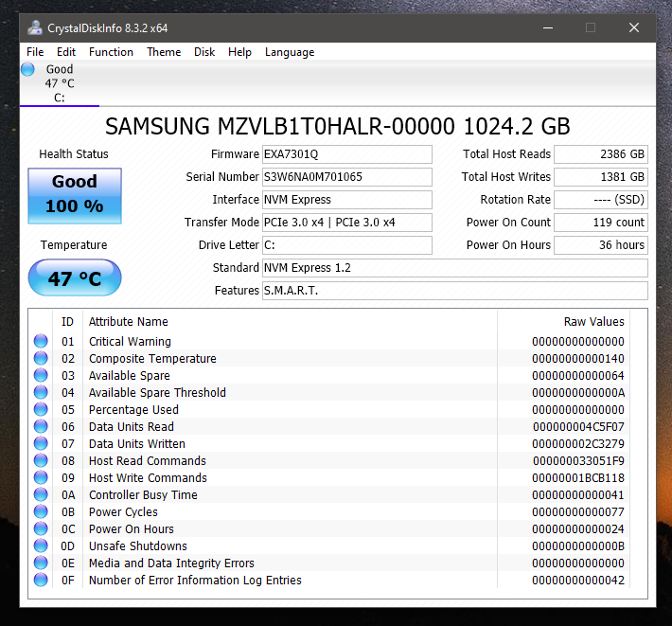Click raw value 000000004C5F07
The width and height of the screenshot is (672, 626).
pyautogui.click(x=578, y=426)
